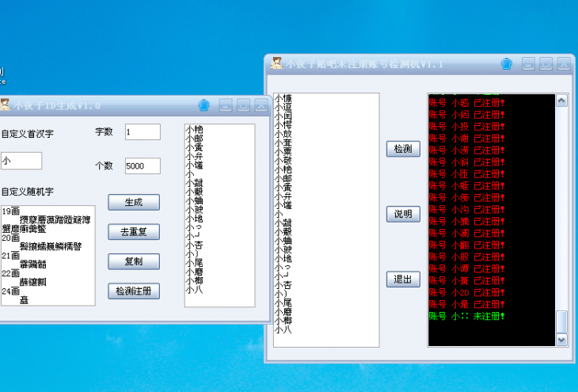Click the 自定义首汉字 text box
Viewport: 578px width, 392px height.
coord(21,161)
